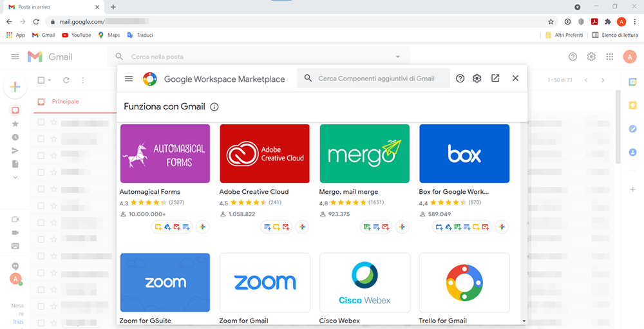This screenshot has width=644, height=329.
Task: Close the Google Workspace Marketplace dialog
Action: pos(515,79)
